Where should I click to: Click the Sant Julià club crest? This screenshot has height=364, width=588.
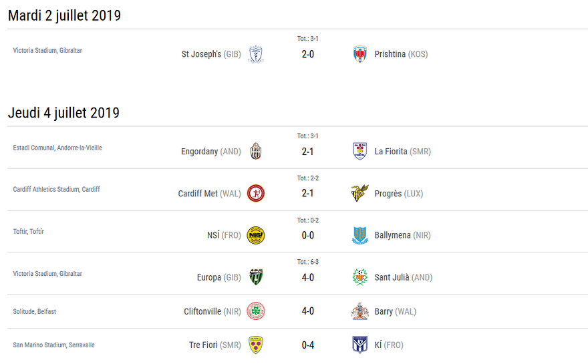coord(360,277)
